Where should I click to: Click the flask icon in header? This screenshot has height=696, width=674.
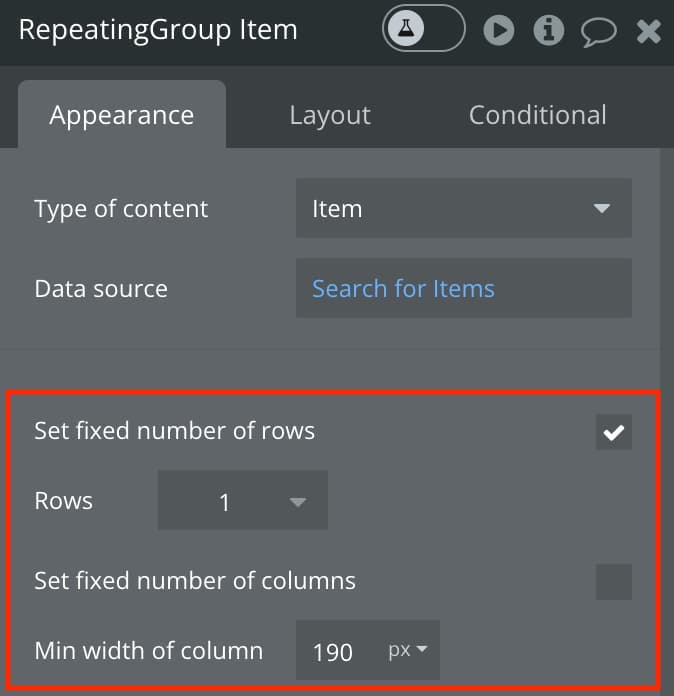[x=406, y=28]
